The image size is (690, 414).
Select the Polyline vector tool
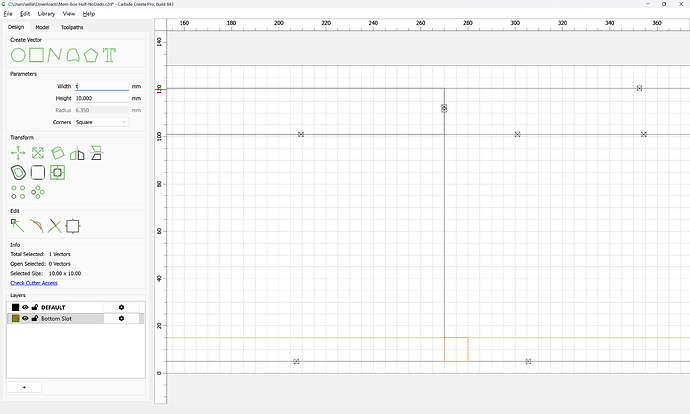[x=55, y=55]
